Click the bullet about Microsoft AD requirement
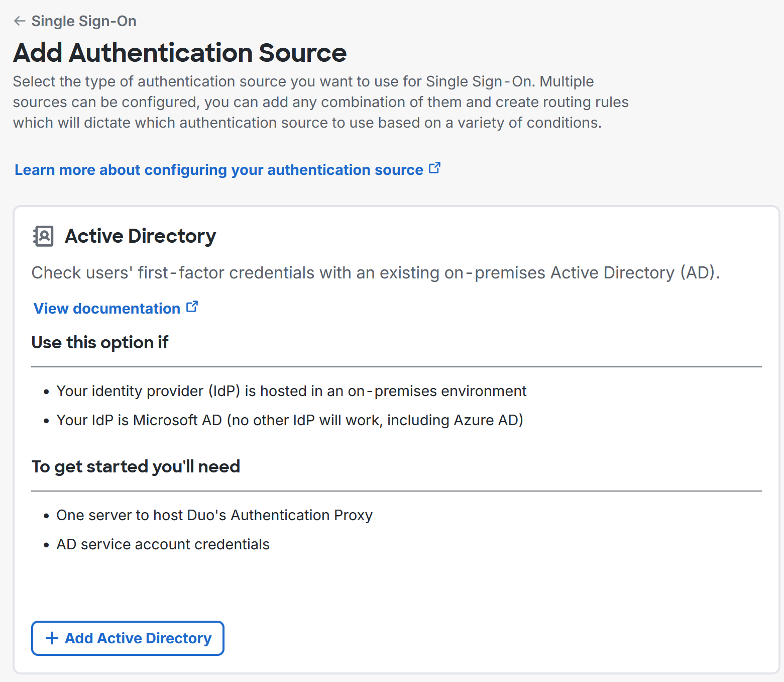784x682 pixels. tap(290, 420)
